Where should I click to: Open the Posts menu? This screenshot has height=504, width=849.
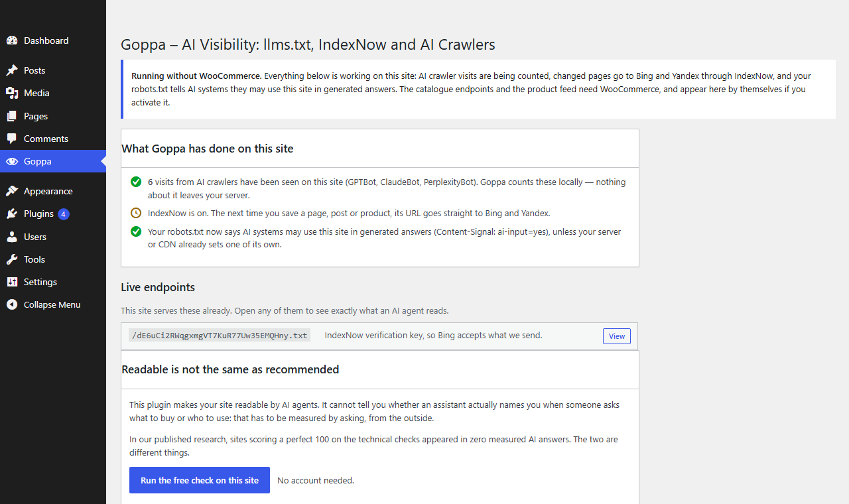53,70
